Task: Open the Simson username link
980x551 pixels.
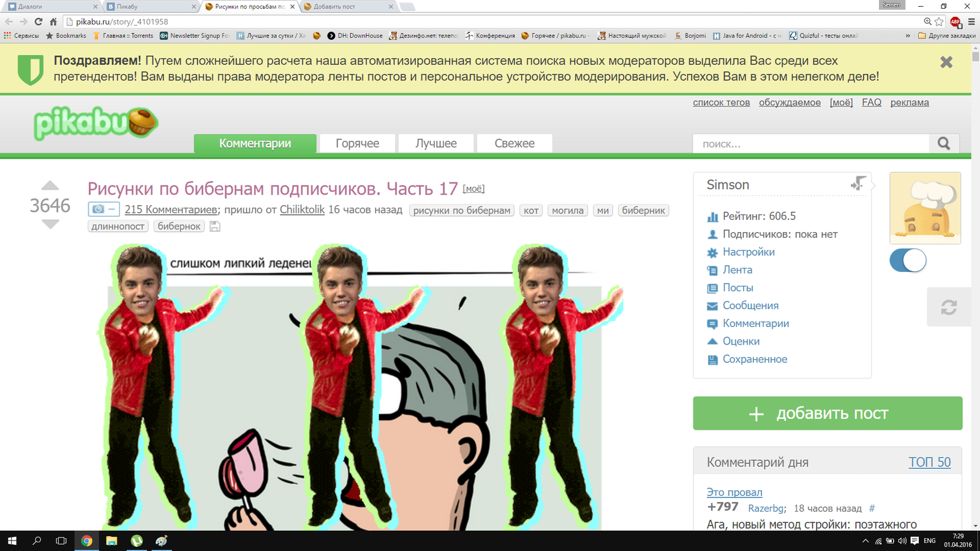Action: tap(728, 185)
